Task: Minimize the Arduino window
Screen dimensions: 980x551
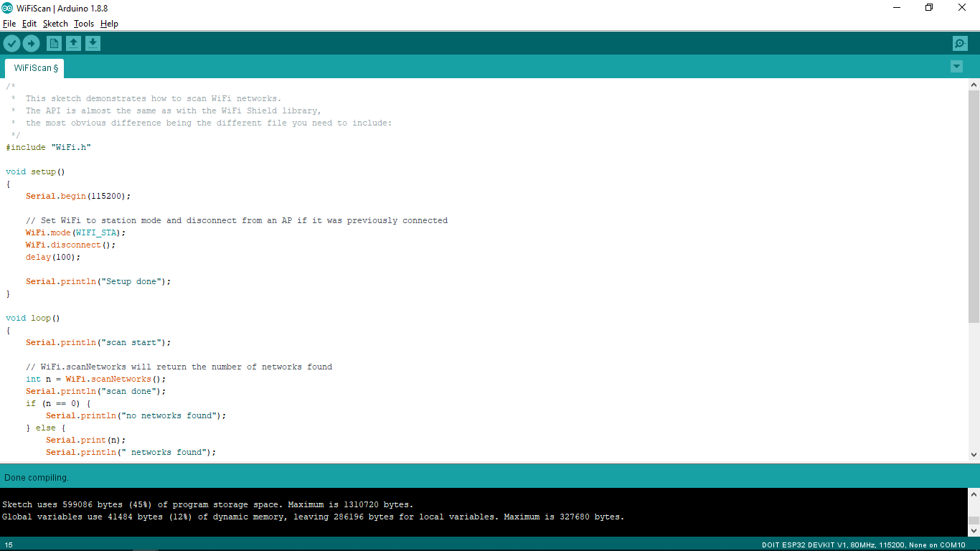Action: coord(897,8)
